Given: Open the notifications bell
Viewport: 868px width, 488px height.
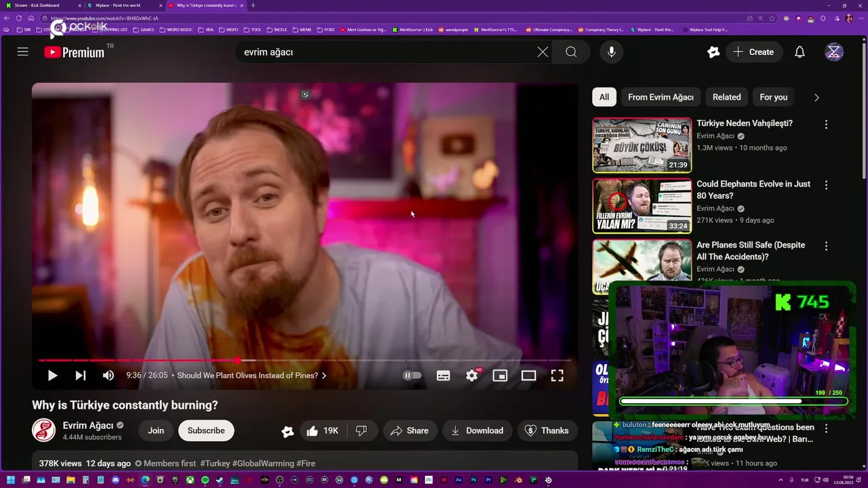Looking at the screenshot, I should (x=800, y=52).
